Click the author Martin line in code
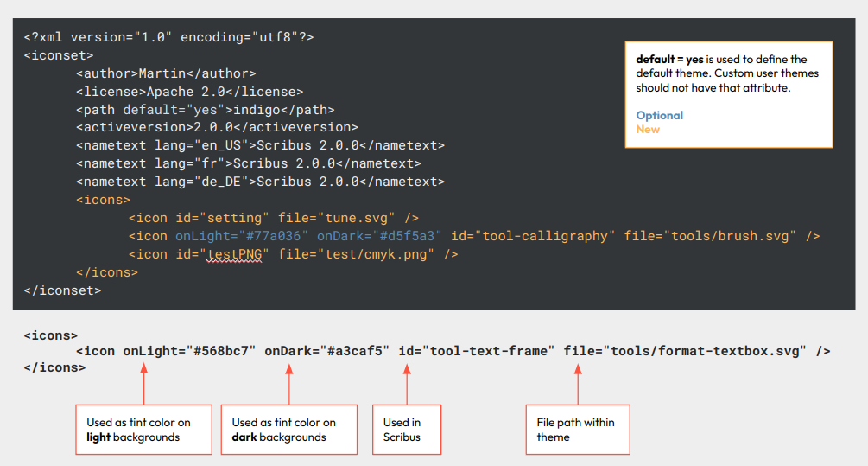868x466 pixels. pyautogui.click(x=166, y=73)
